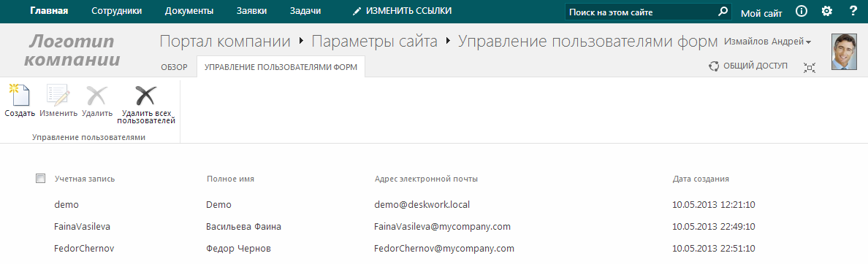The width and height of the screenshot is (868, 264).
Task: Open the Задачи menu item
Action: click(x=305, y=11)
